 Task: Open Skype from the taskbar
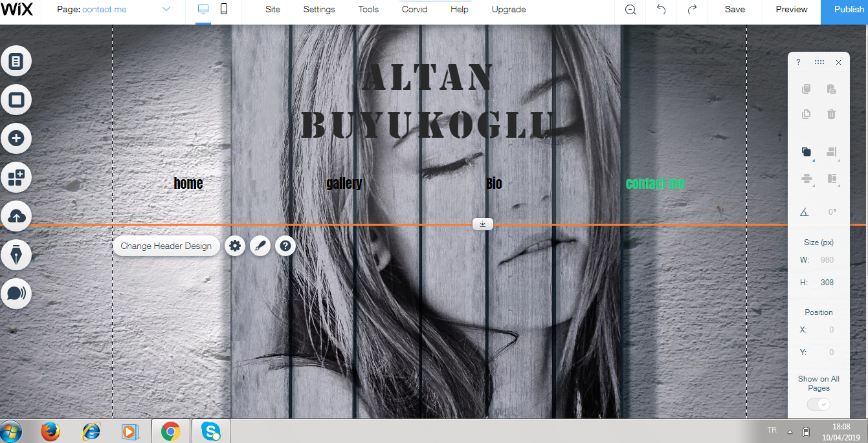click(x=211, y=431)
